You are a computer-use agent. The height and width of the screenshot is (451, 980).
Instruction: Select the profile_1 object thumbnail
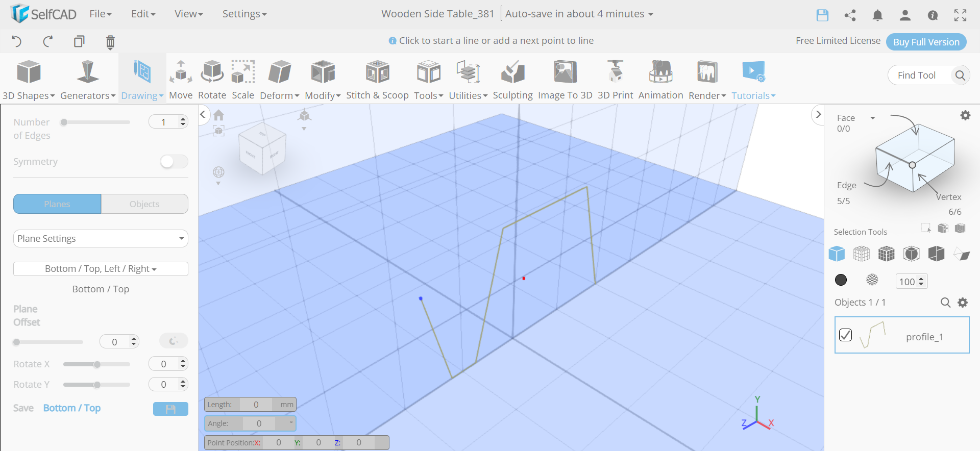873,335
